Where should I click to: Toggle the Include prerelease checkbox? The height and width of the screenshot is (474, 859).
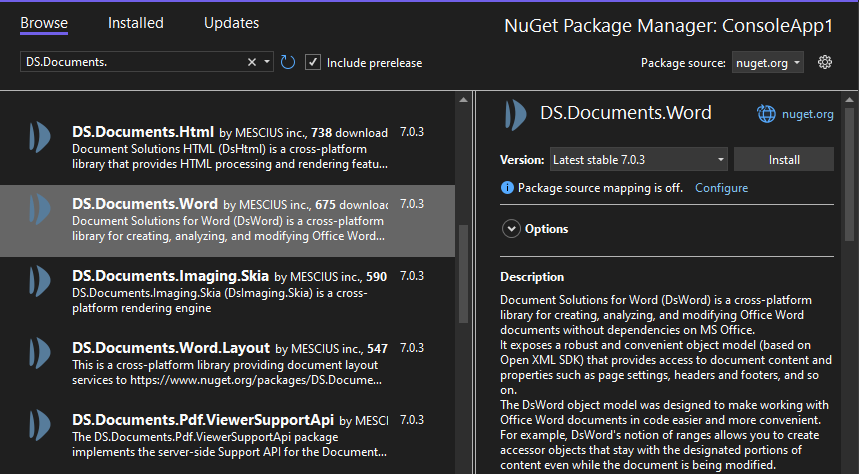313,62
